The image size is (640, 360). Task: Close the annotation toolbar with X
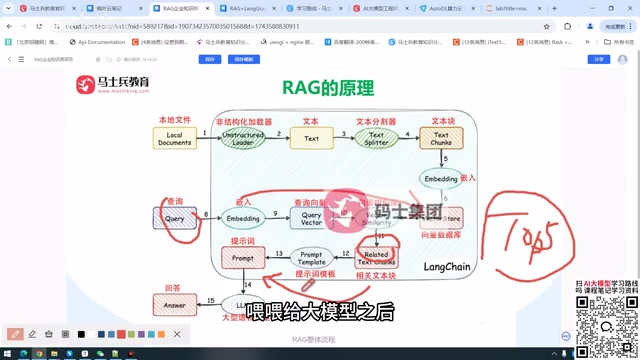[x=177, y=334]
